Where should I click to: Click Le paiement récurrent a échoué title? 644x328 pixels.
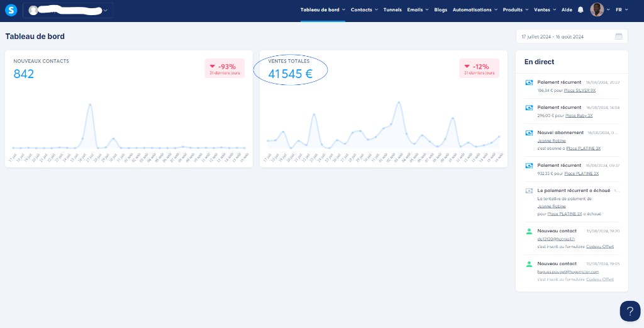click(x=574, y=190)
